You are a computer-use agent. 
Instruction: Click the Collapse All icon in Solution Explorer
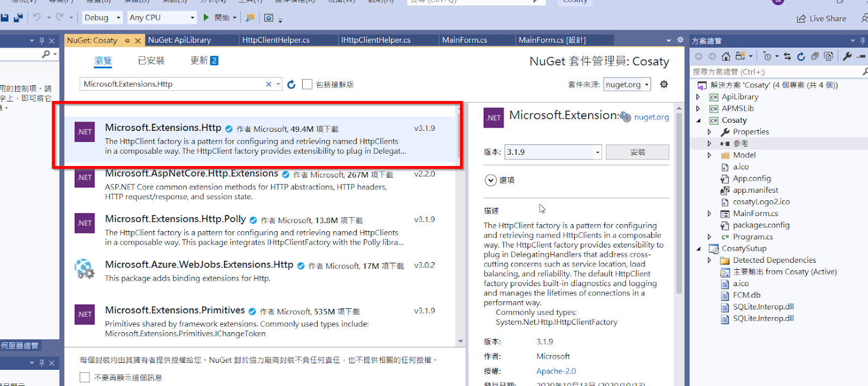(815, 56)
